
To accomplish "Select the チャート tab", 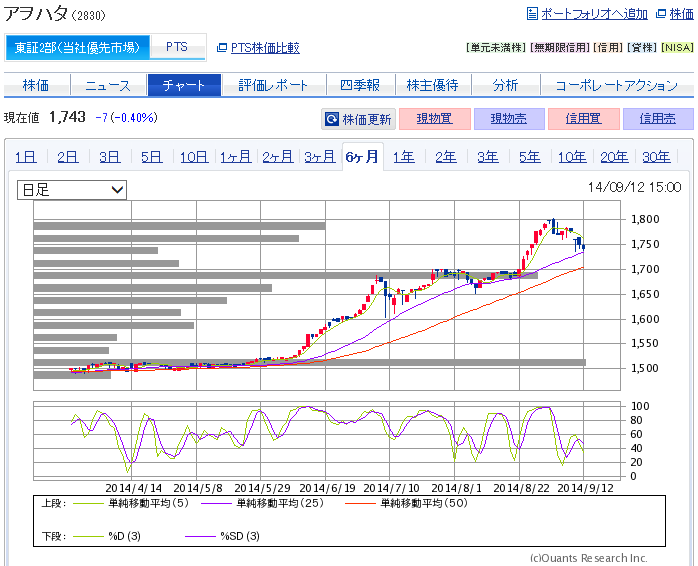I will click(x=184, y=85).
